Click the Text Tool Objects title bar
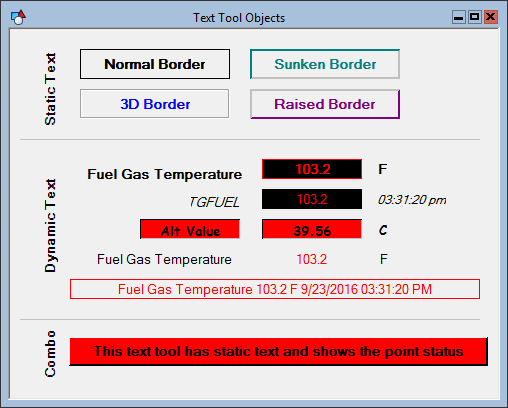508x408 pixels. click(x=239, y=18)
